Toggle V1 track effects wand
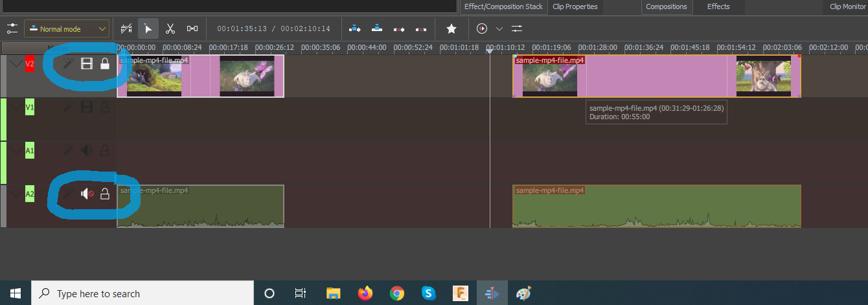The width and height of the screenshot is (868, 305). pos(67,107)
